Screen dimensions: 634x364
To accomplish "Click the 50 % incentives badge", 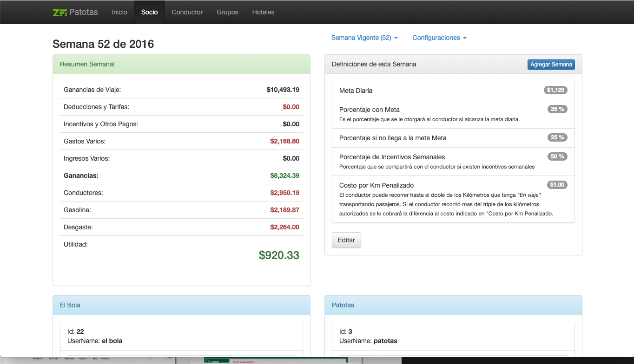I will coord(557,156).
